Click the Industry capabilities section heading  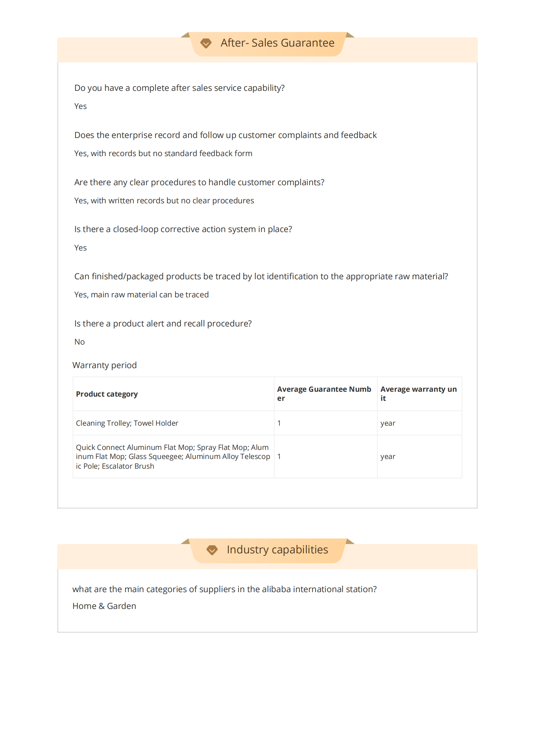277,549
